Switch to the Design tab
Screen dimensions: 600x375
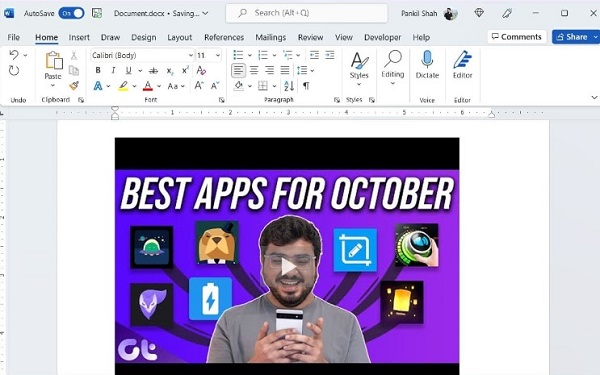pyautogui.click(x=143, y=38)
